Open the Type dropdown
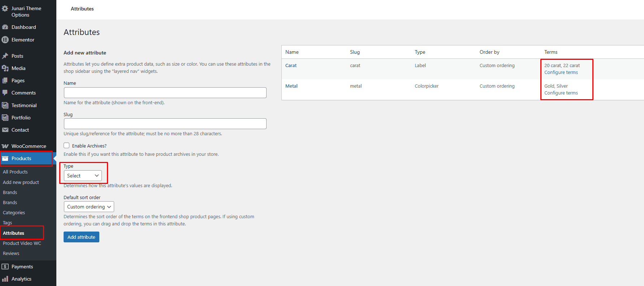Image resolution: width=644 pixels, height=286 pixels. click(83, 176)
